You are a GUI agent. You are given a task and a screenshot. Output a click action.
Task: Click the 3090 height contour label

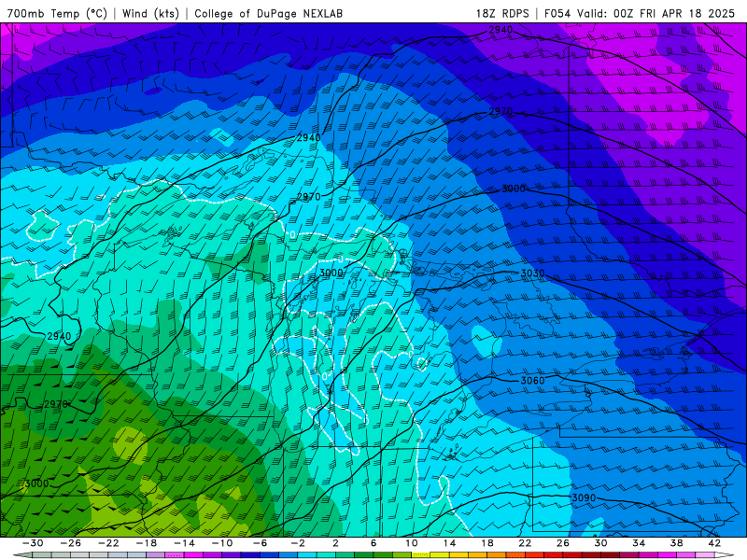click(x=584, y=497)
